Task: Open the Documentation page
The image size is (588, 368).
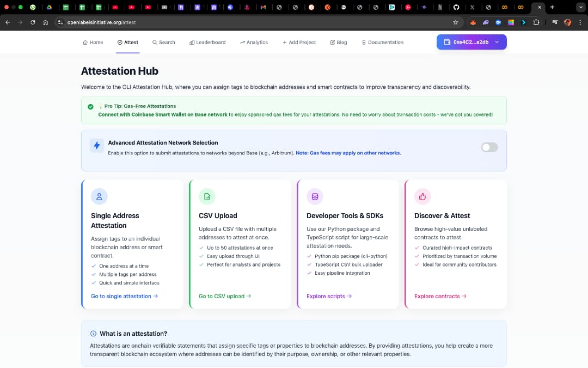Action: click(383, 43)
